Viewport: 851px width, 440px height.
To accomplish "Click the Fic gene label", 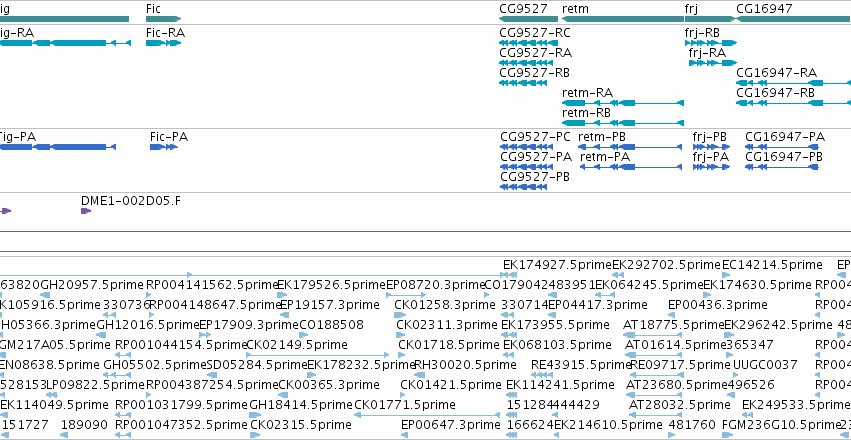I will [x=154, y=9].
